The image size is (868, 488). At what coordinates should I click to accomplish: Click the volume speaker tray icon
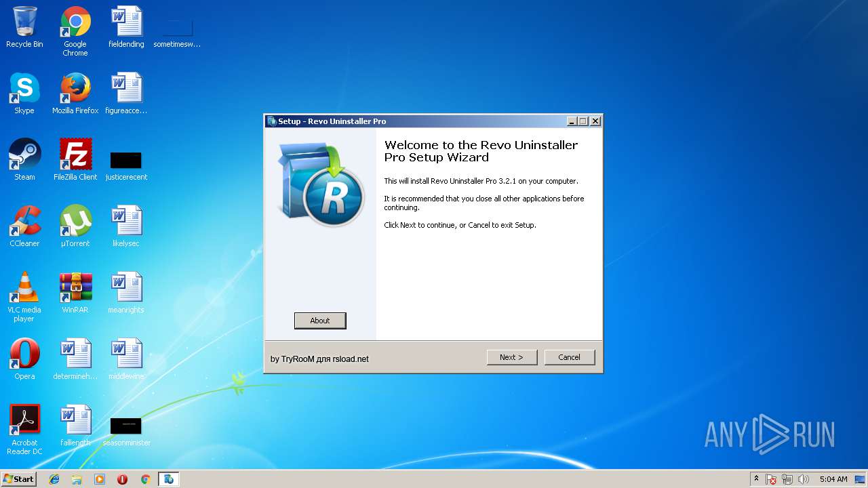pos(804,479)
